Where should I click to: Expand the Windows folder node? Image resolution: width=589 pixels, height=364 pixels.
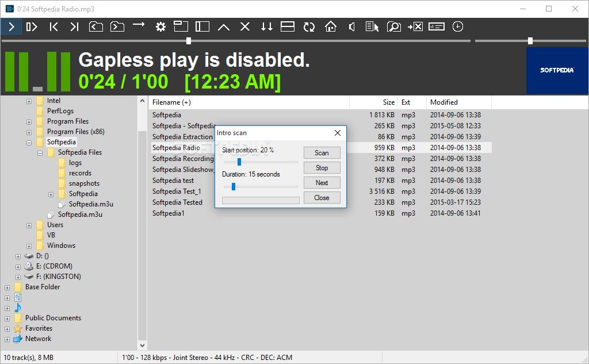tap(29, 247)
